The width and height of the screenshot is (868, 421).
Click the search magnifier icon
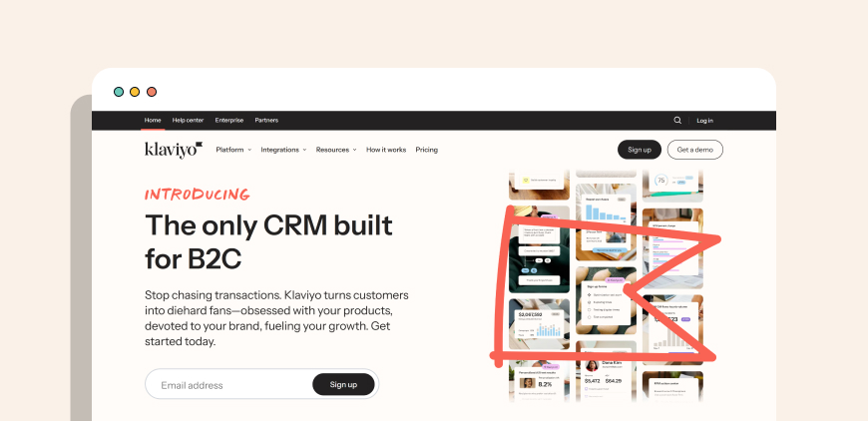[x=677, y=120]
